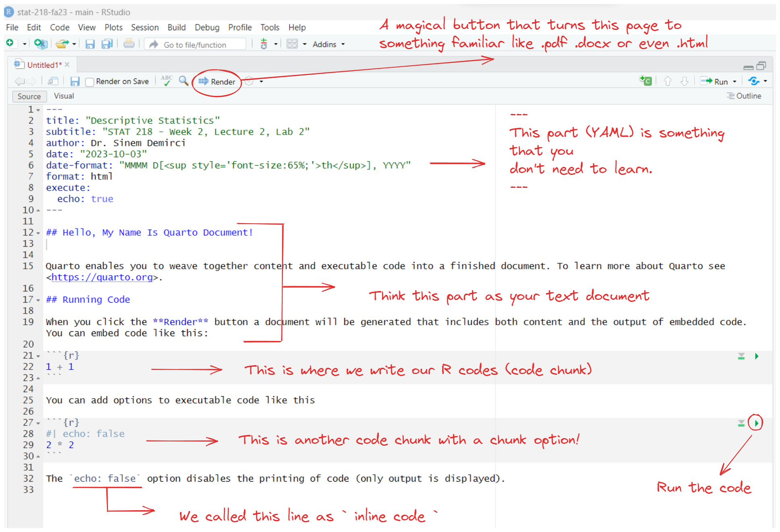Switch to the Source editor mode

pos(29,96)
